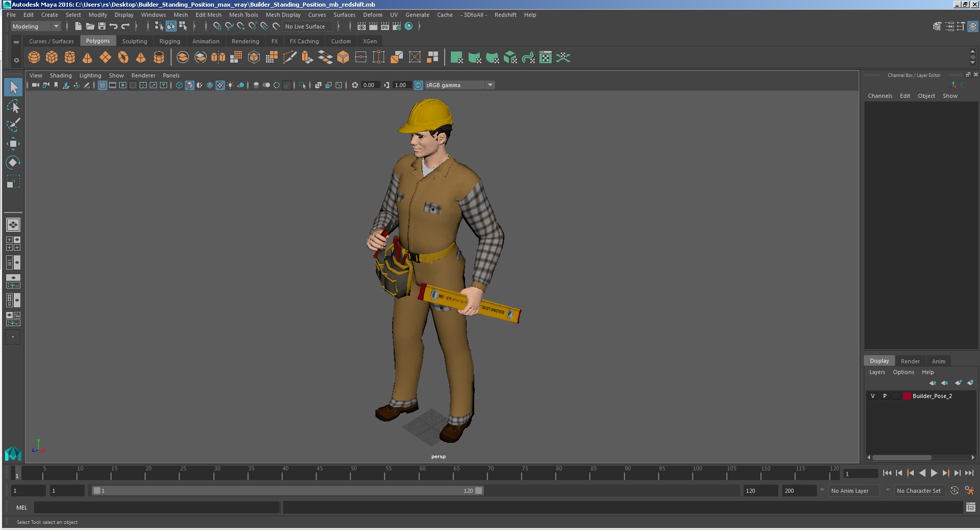Create a polygon cone from the shelf
The height and width of the screenshot is (530, 980).
[x=88, y=58]
